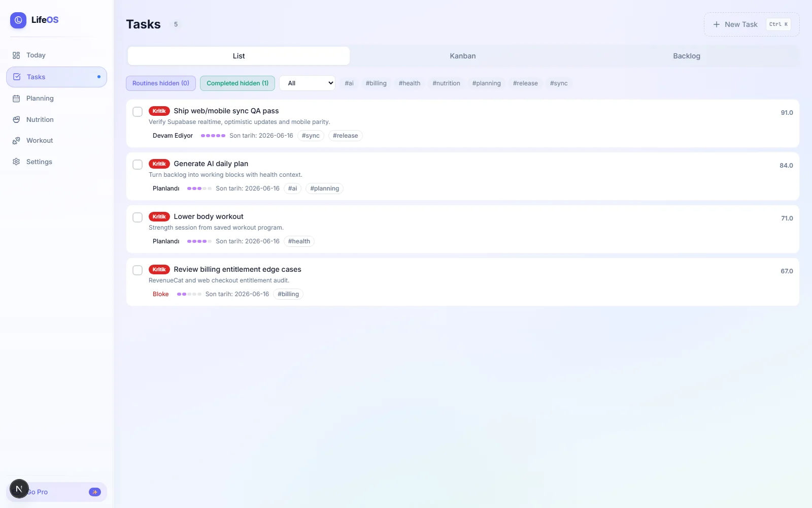Click the red Bloke status label

tap(160, 294)
